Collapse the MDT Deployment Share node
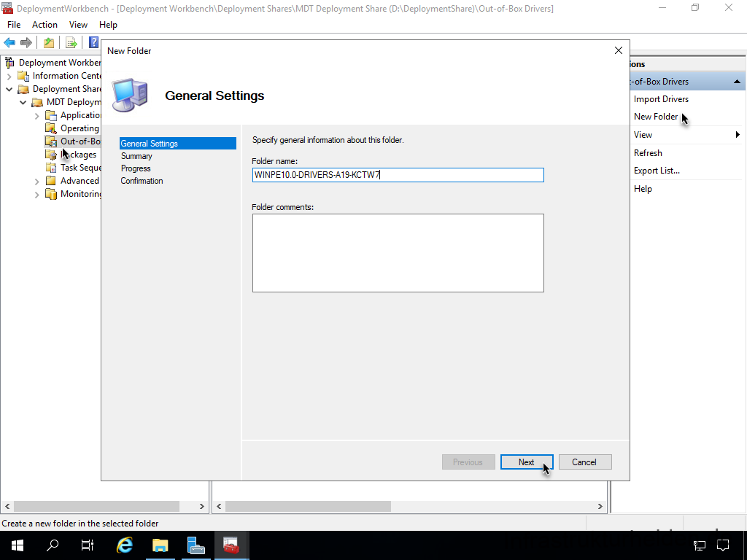Viewport: 747px width, 560px height. point(23,102)
